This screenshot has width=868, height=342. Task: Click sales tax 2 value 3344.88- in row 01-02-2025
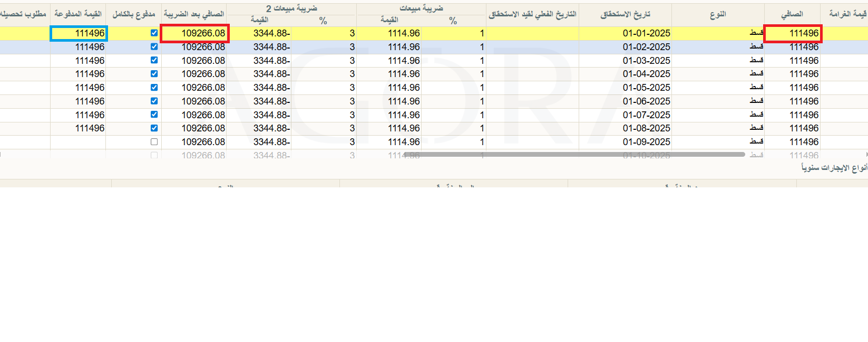pos(259,47)
